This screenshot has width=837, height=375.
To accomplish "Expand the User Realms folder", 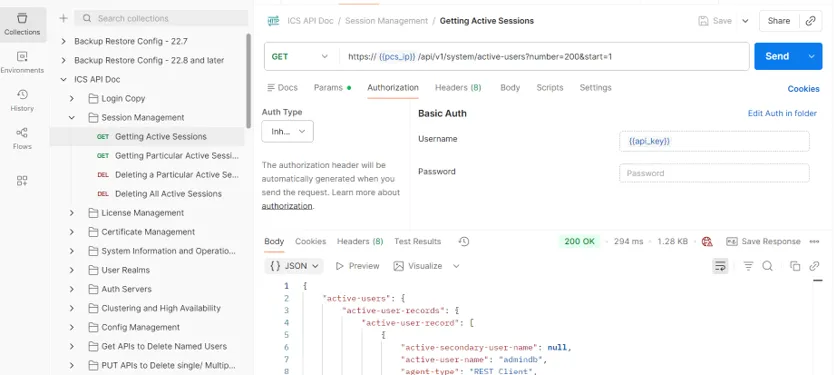I will (x=72, y=270).
